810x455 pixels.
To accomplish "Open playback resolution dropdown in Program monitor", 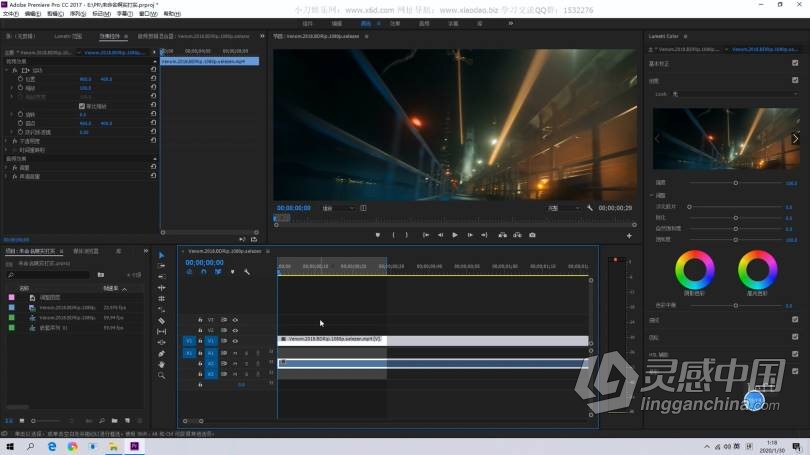I will coord(564,208).
